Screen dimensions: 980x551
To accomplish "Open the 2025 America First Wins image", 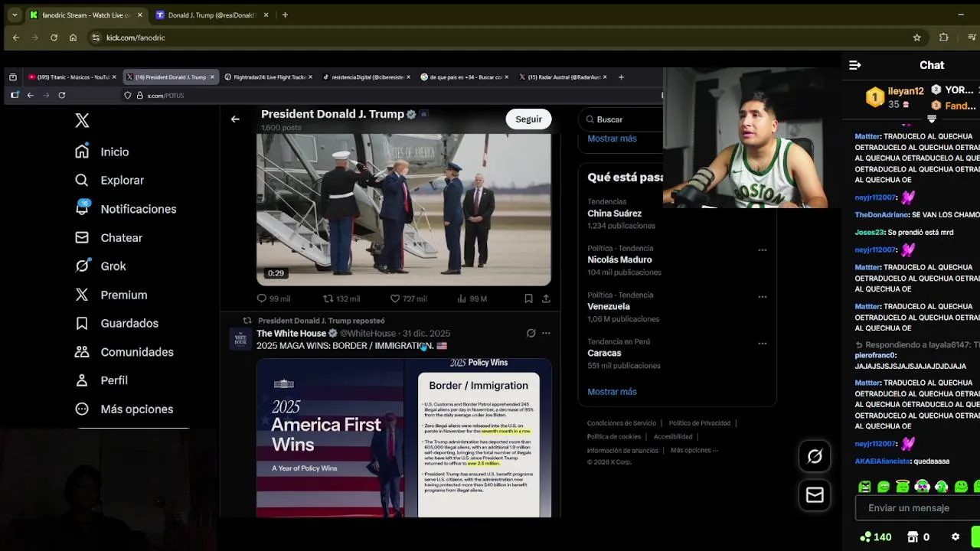I will click(330, 439).
